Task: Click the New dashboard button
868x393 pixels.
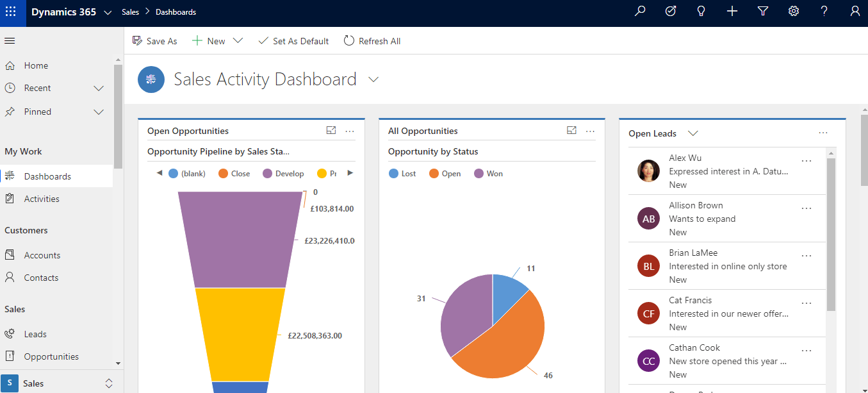Action: pos(209,41)
